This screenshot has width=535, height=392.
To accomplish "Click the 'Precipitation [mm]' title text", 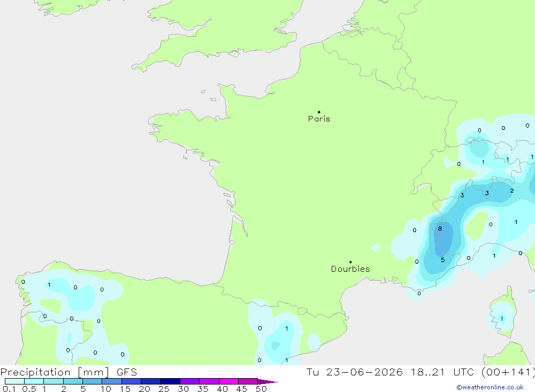I will click(x=55, y=372).
